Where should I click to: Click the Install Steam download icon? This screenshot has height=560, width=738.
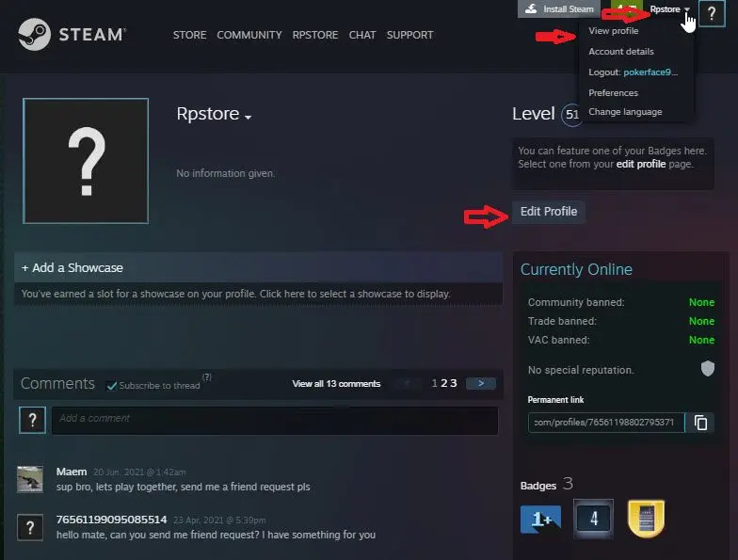coord(531,9)
